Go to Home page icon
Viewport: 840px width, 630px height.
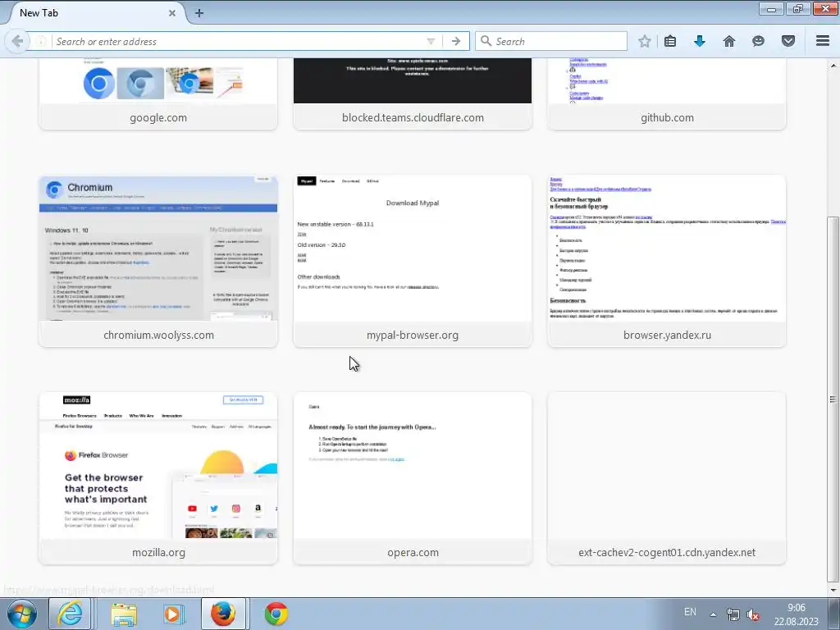[x=728, y=41]
